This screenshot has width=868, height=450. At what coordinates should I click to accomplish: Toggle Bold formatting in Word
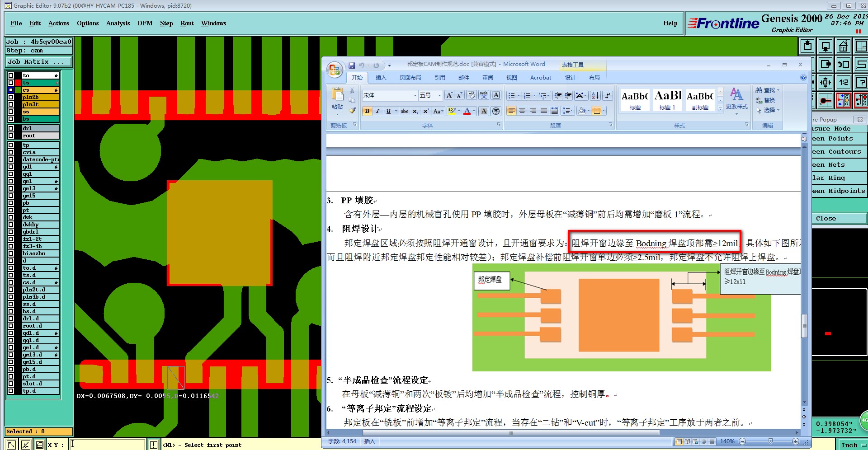[x=367, y=111]
